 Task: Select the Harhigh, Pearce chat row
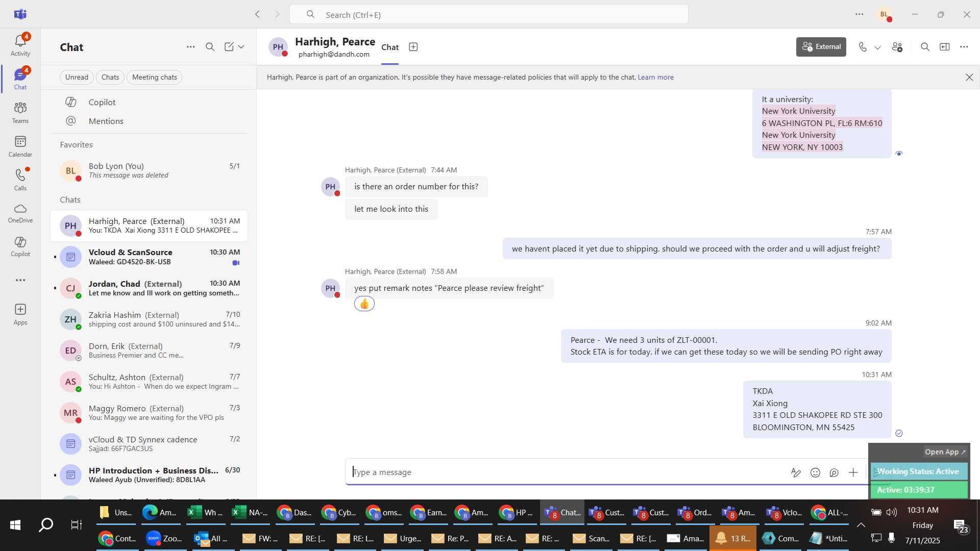tap(149, 226)
